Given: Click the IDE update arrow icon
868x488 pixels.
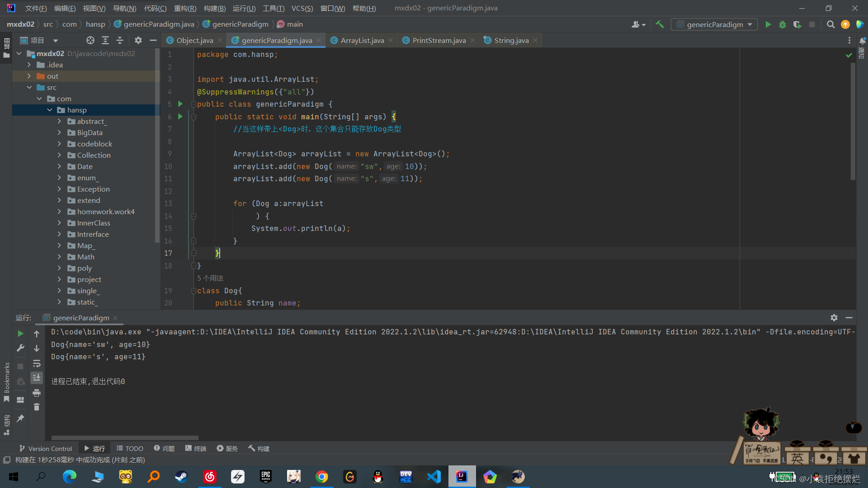Looking at the screenshot, I should 845,24.
